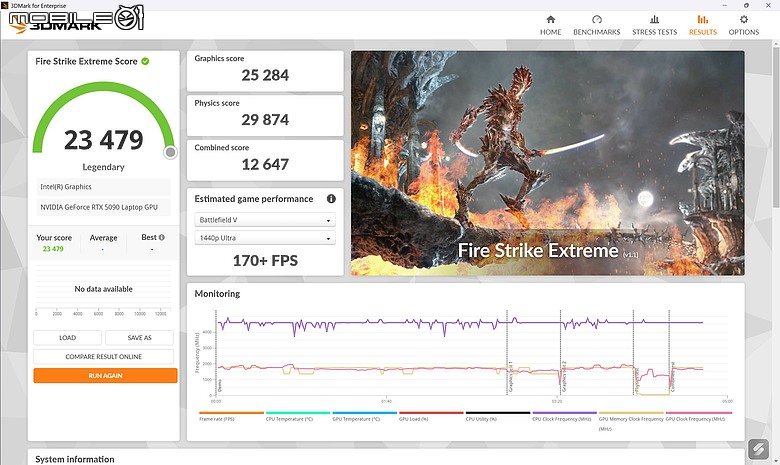Click the Intel(R) Graphics entry

103,186
